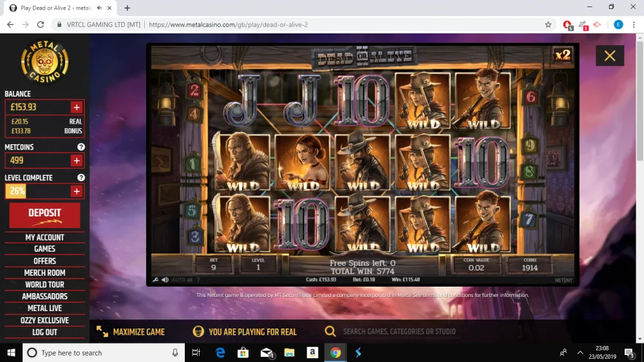Click the Bet 9 display
This screenshot has width=644, height=362.
click(x=214, y=264)
